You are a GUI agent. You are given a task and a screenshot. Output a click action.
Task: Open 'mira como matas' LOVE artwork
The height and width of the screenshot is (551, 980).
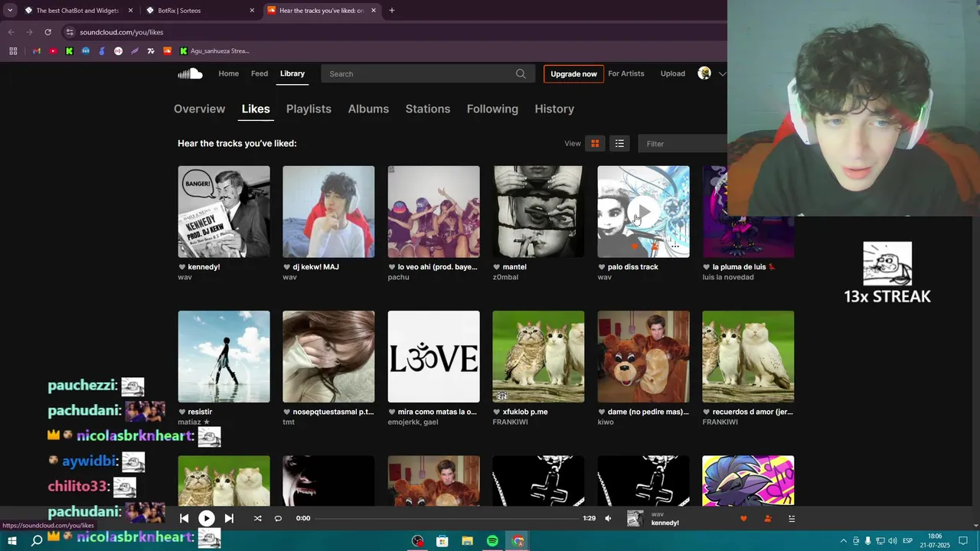tap(433, 357)
